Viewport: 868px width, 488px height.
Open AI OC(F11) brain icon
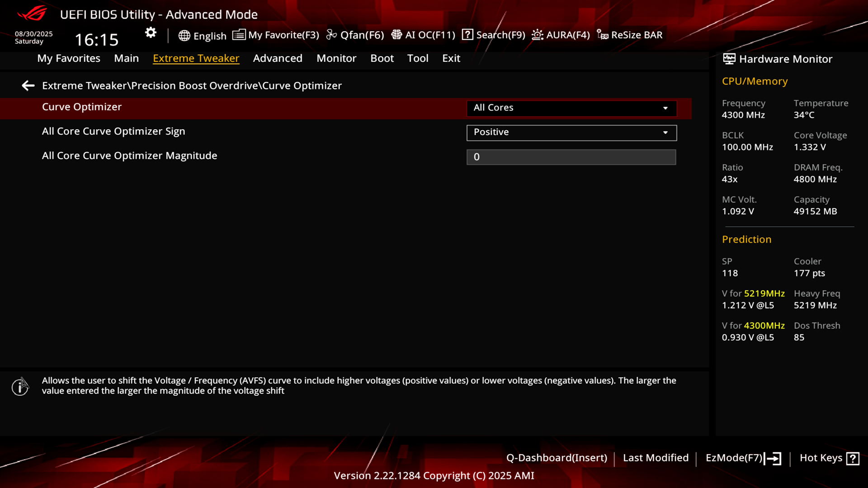396,35
